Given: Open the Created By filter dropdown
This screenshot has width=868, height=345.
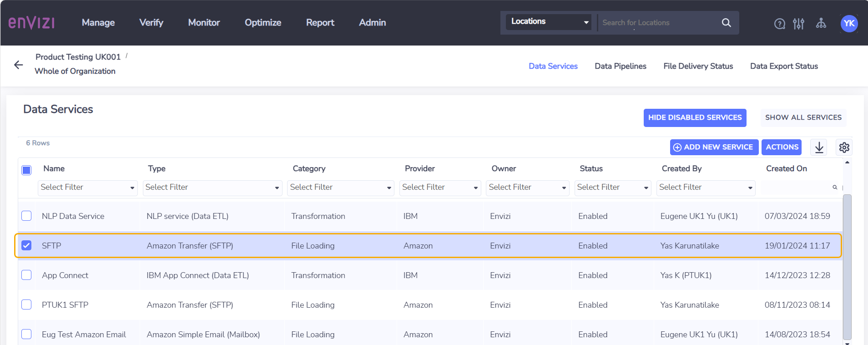Looking at the screenshot, I should pyautogui.click(x=706, y=188).
